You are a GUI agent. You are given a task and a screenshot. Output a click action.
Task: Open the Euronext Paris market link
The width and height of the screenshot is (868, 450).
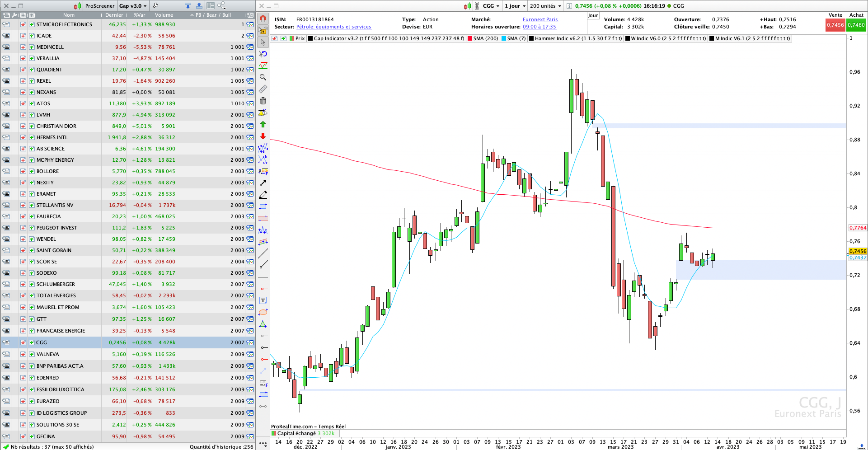(x=540, y=19)
